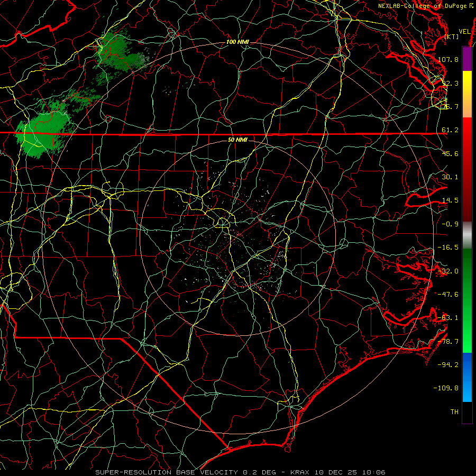Click the [KT] units label

(x=452, y=36)
